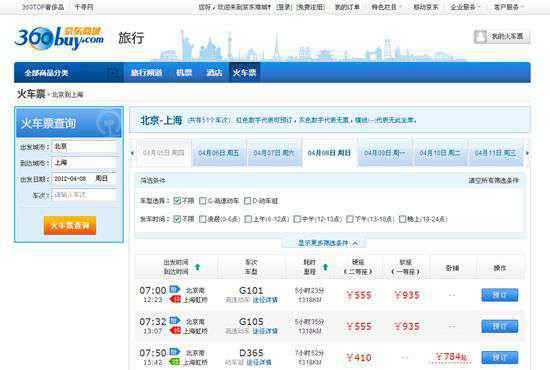The image size is (550, 370).
Task: Switch to 机票 nav tab
Action: 184,73
